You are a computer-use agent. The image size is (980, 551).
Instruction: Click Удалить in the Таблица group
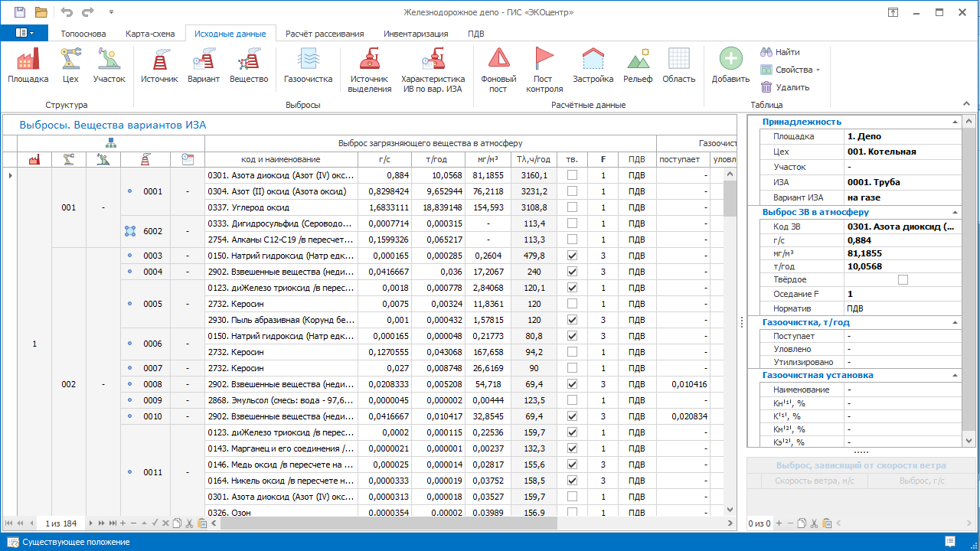click(785, 87)
